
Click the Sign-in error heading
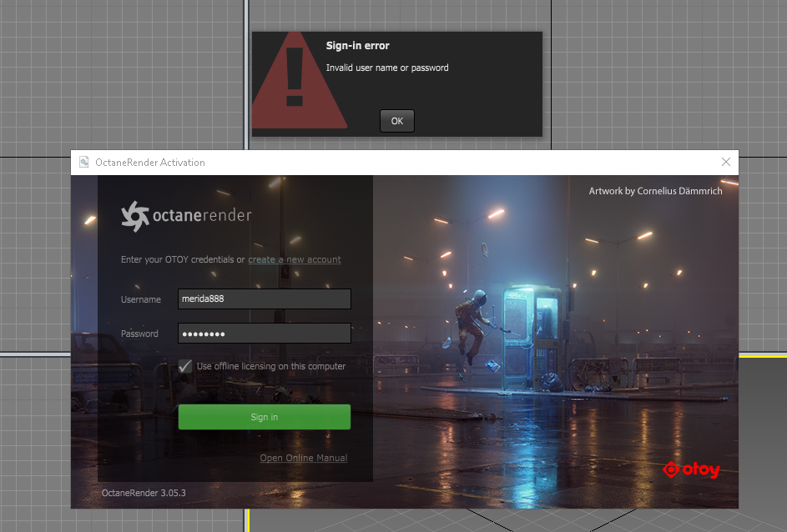pos(357,46)
